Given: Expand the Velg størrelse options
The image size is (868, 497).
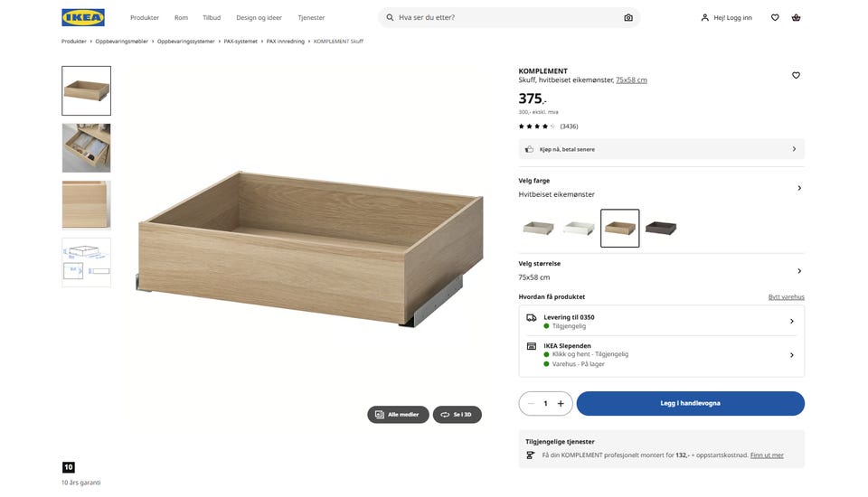Looking at the screenshot, I should coord(798,271).
